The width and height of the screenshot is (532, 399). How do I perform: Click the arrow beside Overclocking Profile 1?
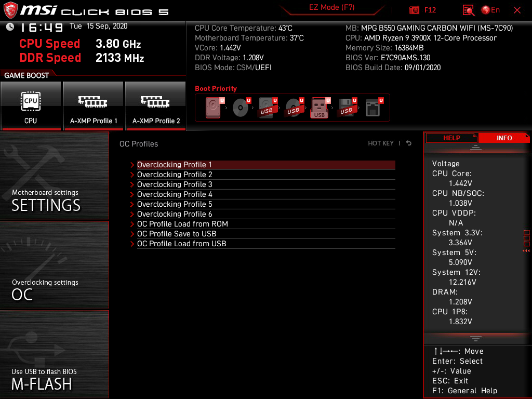[x=132, y=165]
